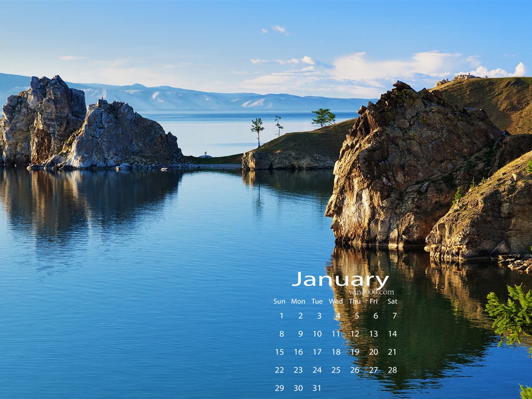
Task: Choose date 17 on the calendar
Action: coord(317,352)
